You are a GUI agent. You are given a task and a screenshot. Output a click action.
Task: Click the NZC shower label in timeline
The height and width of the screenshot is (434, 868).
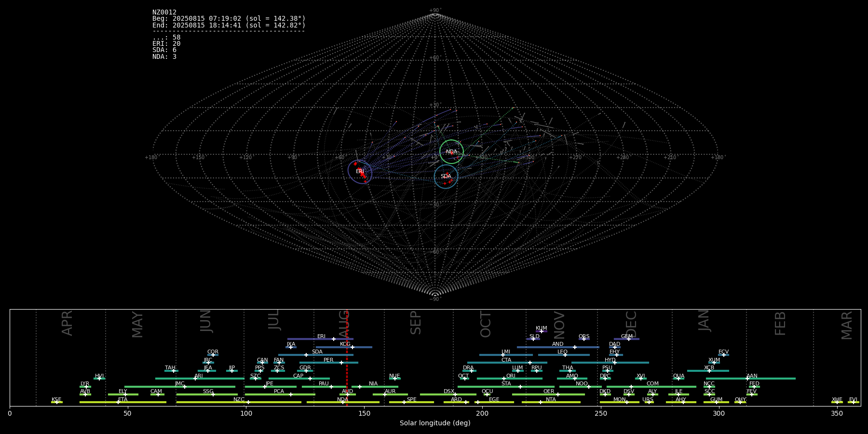coord(239,400)
